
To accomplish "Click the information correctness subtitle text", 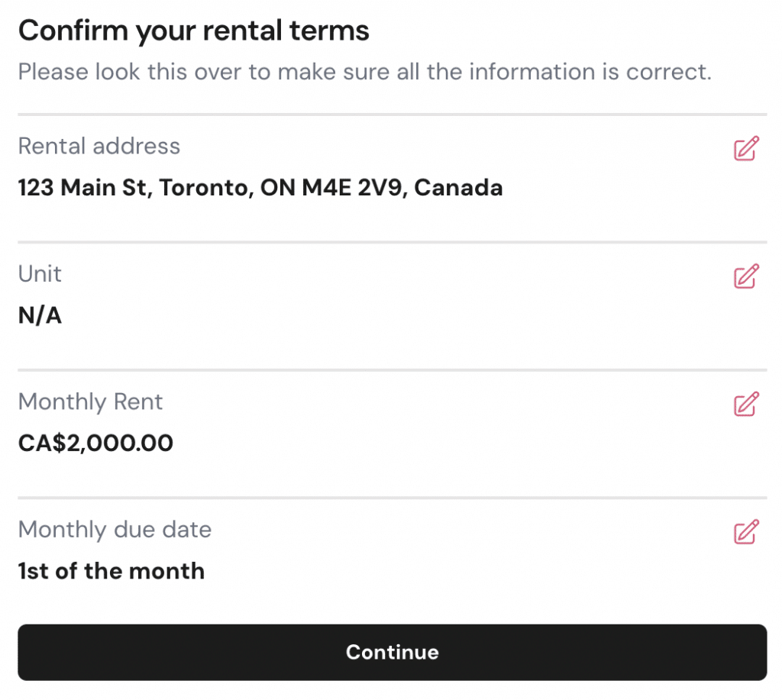I will [367, 72].
